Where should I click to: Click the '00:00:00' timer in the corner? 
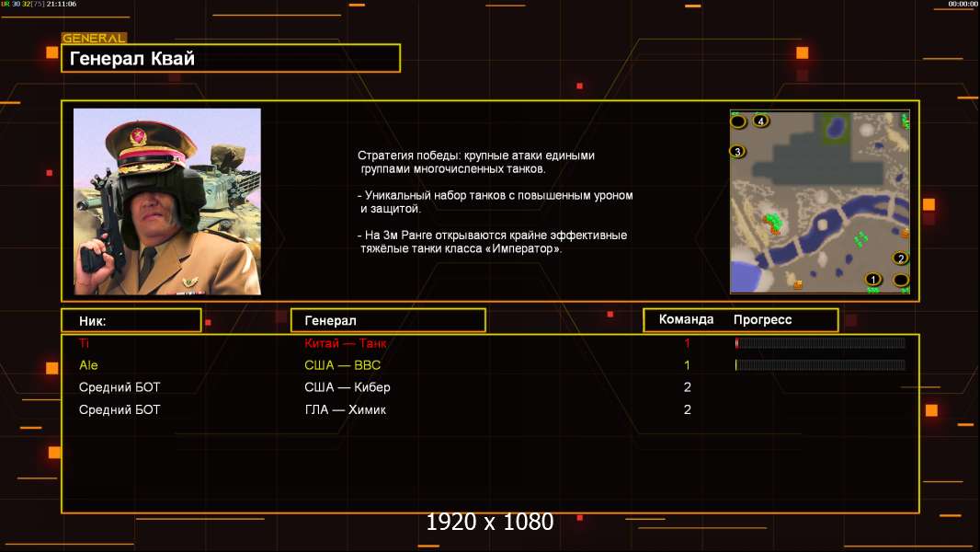[x=963, y=4]
